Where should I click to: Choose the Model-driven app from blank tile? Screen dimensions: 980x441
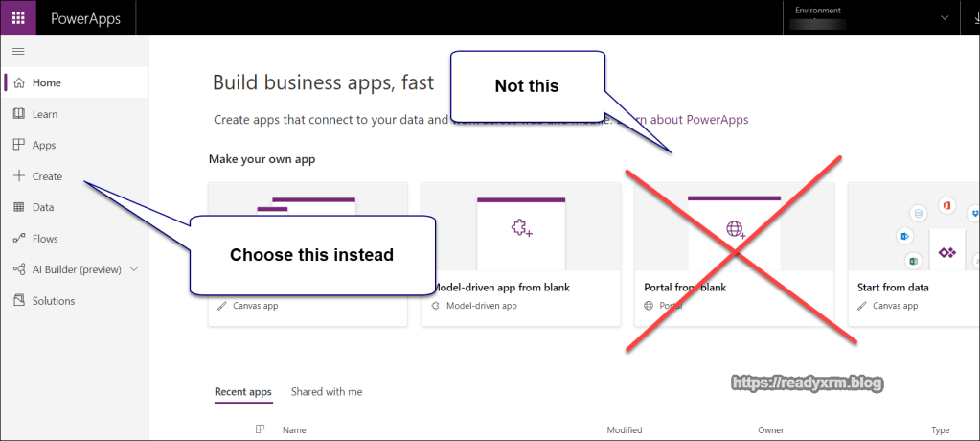(x=521, y=254)
